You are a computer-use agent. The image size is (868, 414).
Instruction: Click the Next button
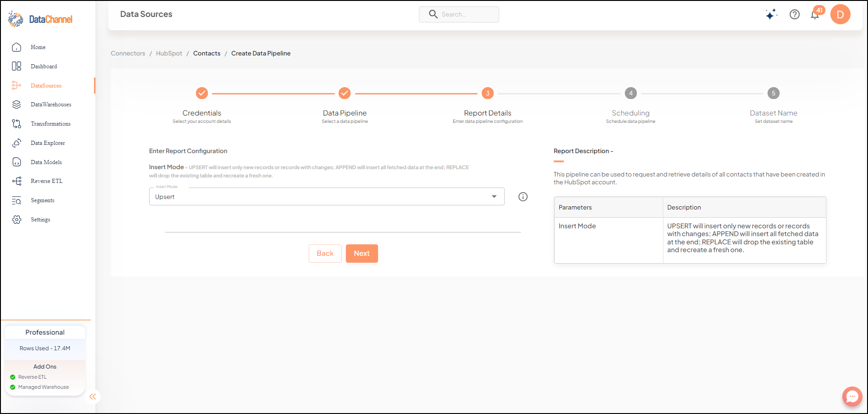point(362,254)
